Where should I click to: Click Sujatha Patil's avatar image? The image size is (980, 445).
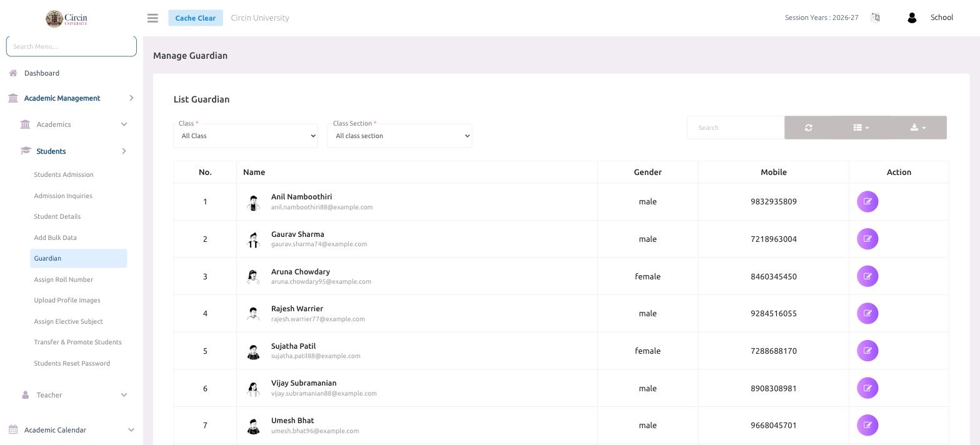tap(253, 351)
